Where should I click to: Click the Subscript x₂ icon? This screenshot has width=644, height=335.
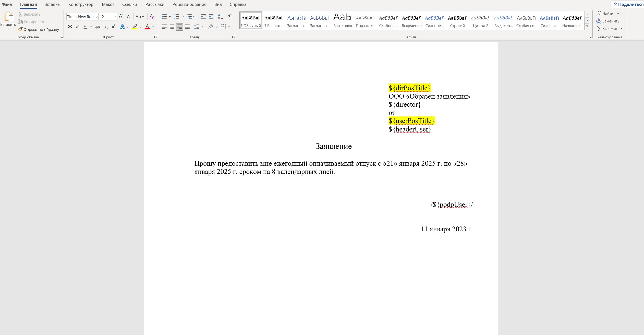[x=106, y=27]
